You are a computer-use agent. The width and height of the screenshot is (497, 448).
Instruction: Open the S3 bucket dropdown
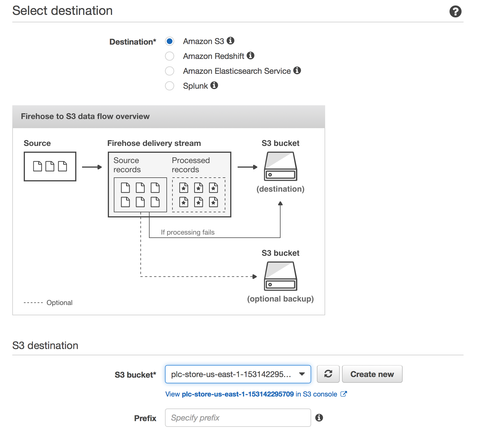pyautogui.click(x=238, y=374)
